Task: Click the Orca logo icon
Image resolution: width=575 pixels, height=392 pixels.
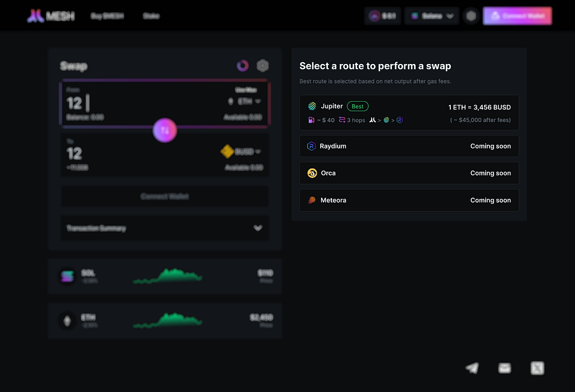Action: click(x=312, y=173)
